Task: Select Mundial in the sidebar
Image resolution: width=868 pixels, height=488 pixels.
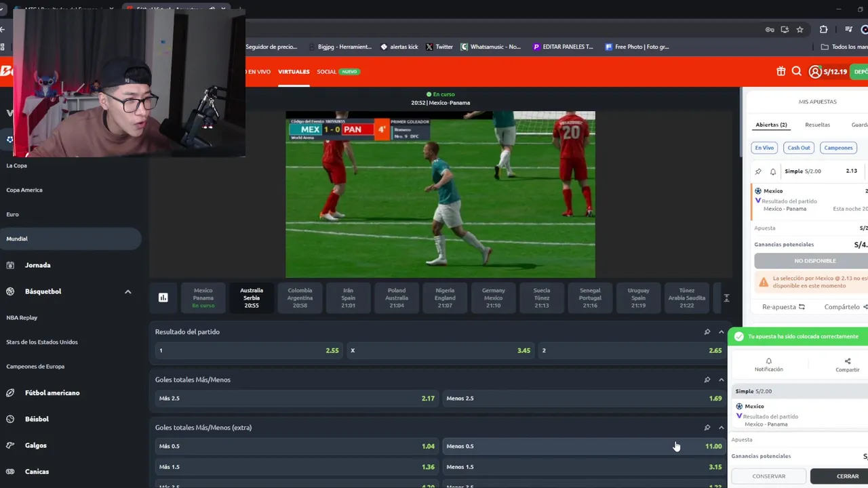Action: [x=71, y=239]
